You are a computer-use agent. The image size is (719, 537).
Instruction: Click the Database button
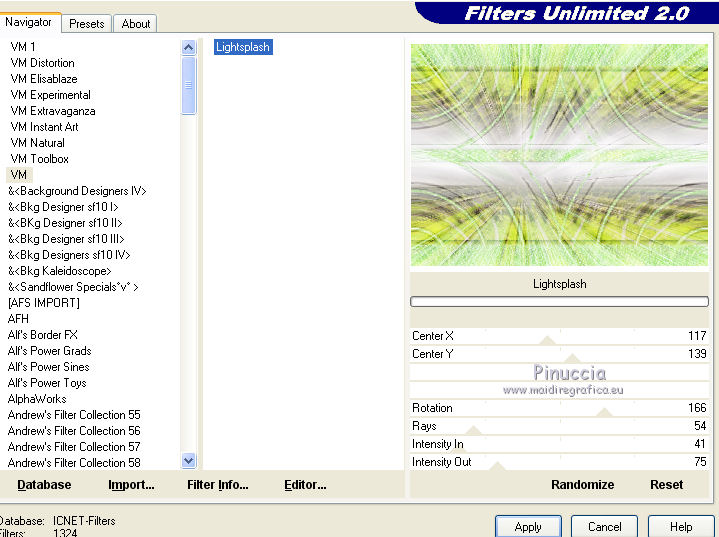(x=44, y=485)
